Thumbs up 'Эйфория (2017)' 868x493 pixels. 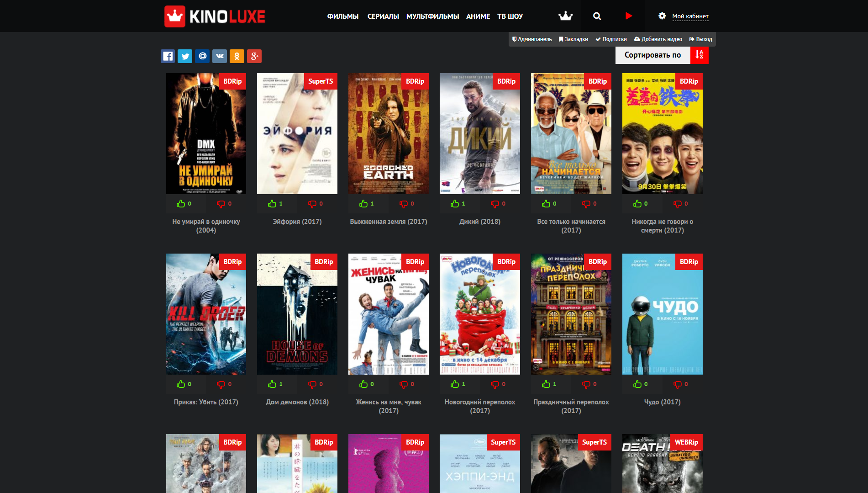coord(273,204)
